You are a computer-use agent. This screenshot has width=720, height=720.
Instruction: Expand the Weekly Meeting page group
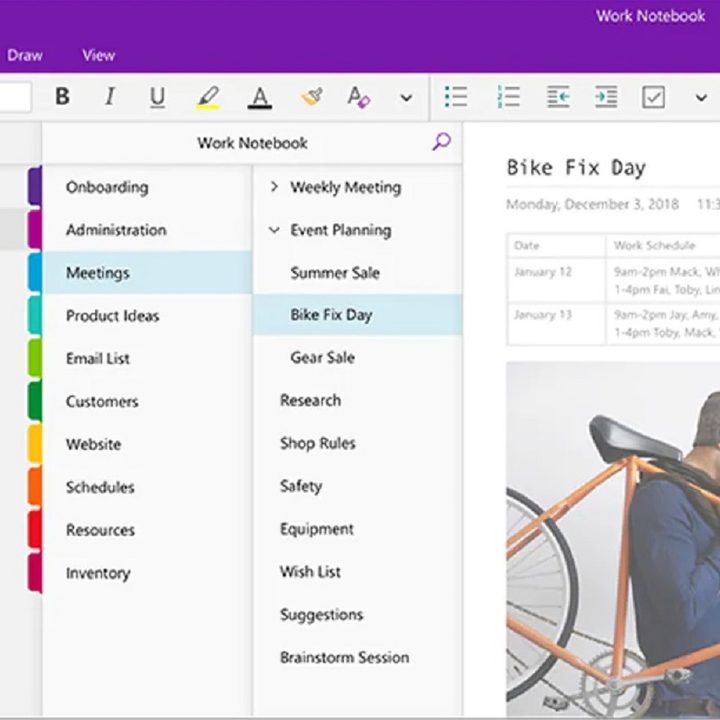274,186
